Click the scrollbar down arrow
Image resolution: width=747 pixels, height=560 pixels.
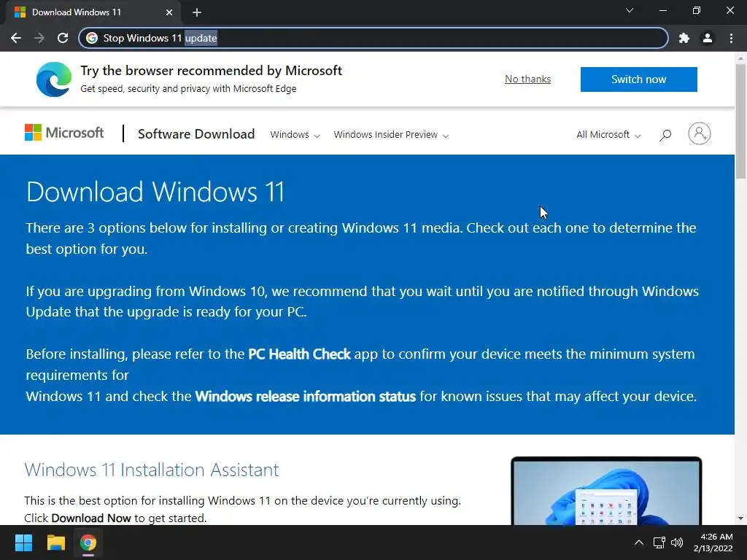[740, 518]
